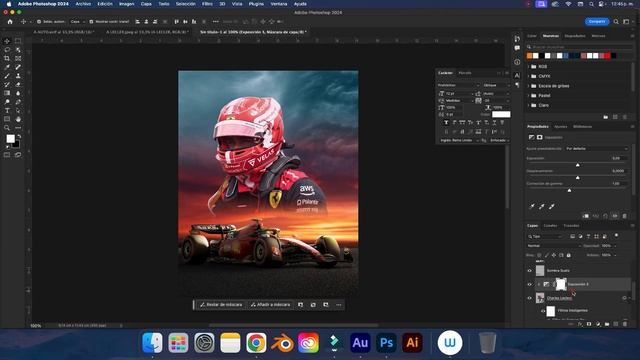Open the Archivo menu
The height and width of the screenshot is (360, 640).
[x=83, y=4]
